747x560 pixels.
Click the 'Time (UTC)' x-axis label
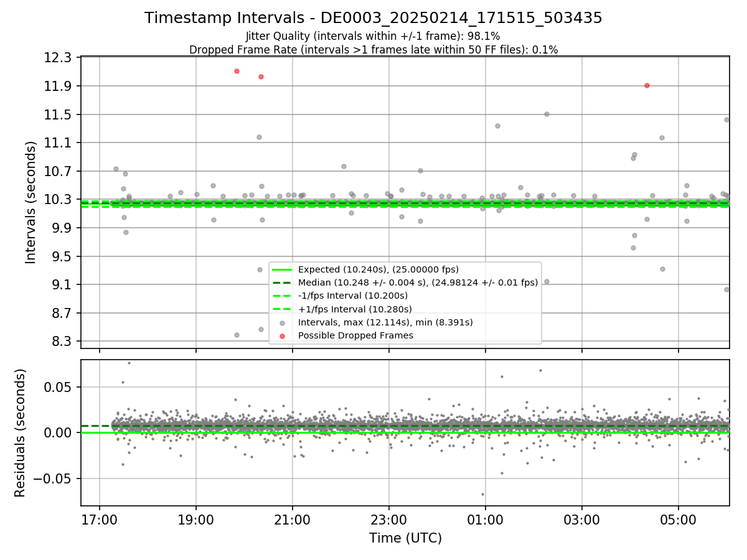[x=405, y=538]
